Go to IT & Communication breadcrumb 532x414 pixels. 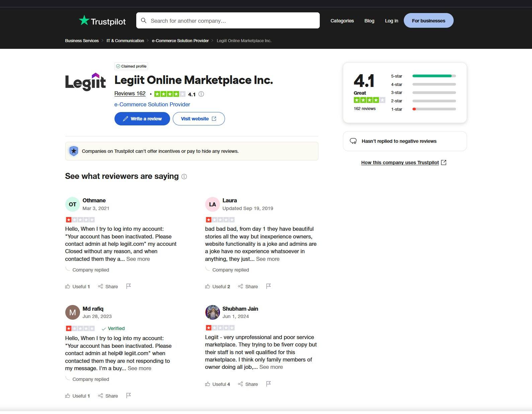(x=125, y=40)
